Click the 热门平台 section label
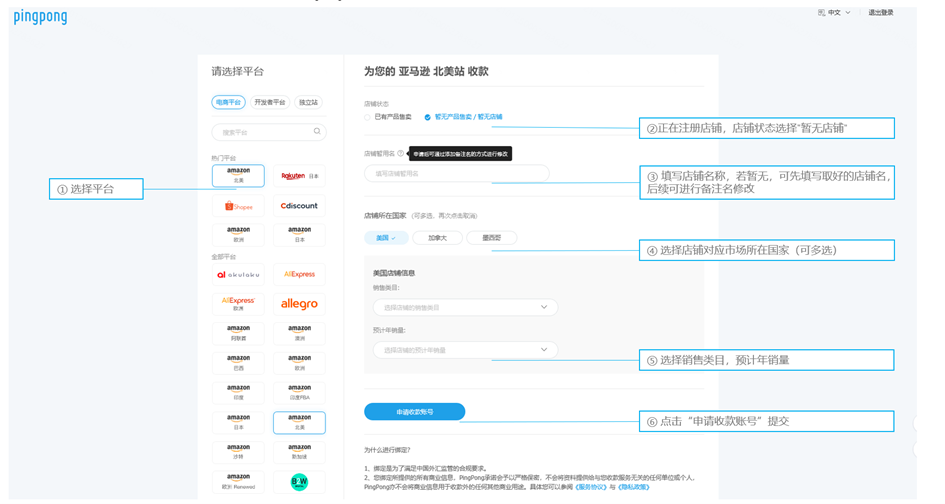This screenshot has height=504, width=945. coord(224,158)
